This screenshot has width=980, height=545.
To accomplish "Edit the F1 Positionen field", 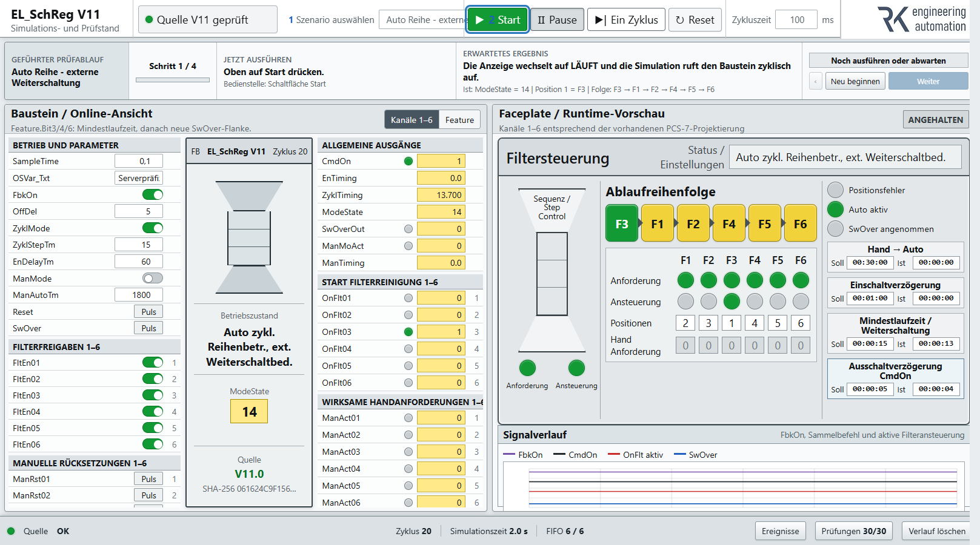I will tap(685, 323).
